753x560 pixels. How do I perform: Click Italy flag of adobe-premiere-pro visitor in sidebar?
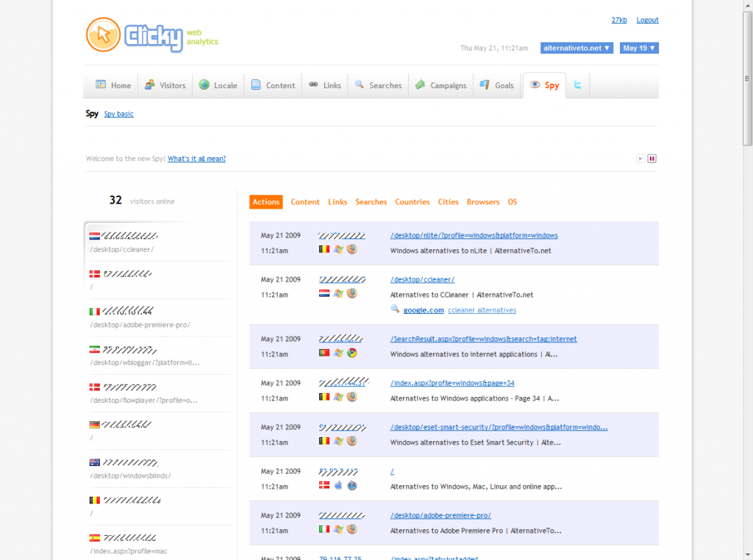pyautogui.click(x=95, y=312)
